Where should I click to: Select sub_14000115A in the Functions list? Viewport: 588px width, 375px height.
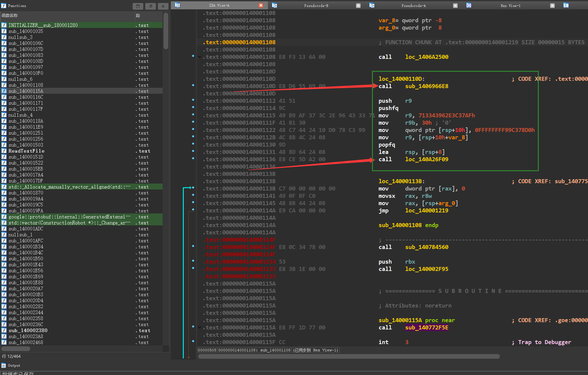tap(26, 91)
